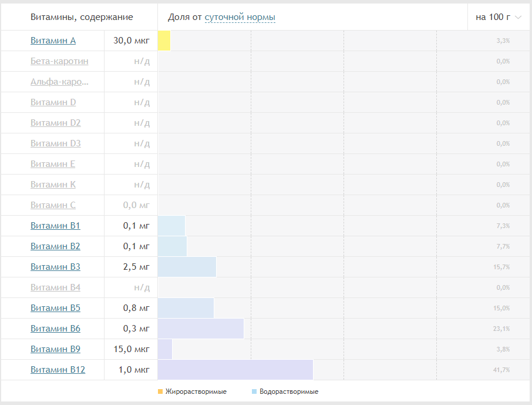Image resolution: width=532 pixels, height=405 pixels.
Task: Click the 0,3 мг value
Action: click(x=136, y=329)
